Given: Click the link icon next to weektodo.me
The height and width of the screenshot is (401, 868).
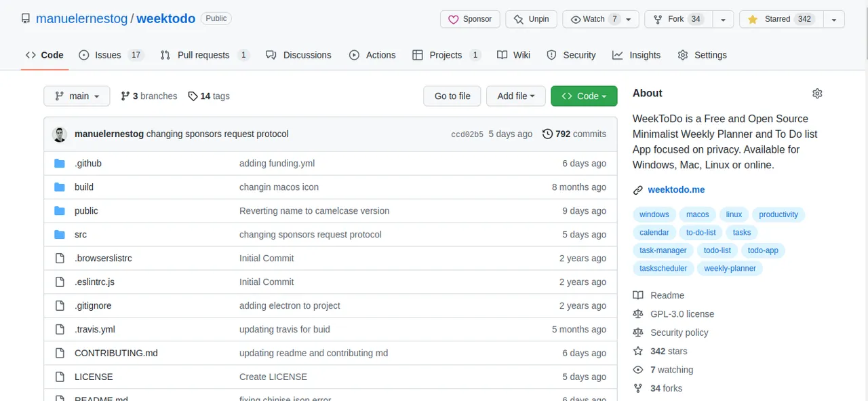Looking at the screenshot, I should [x=637, y=190].
